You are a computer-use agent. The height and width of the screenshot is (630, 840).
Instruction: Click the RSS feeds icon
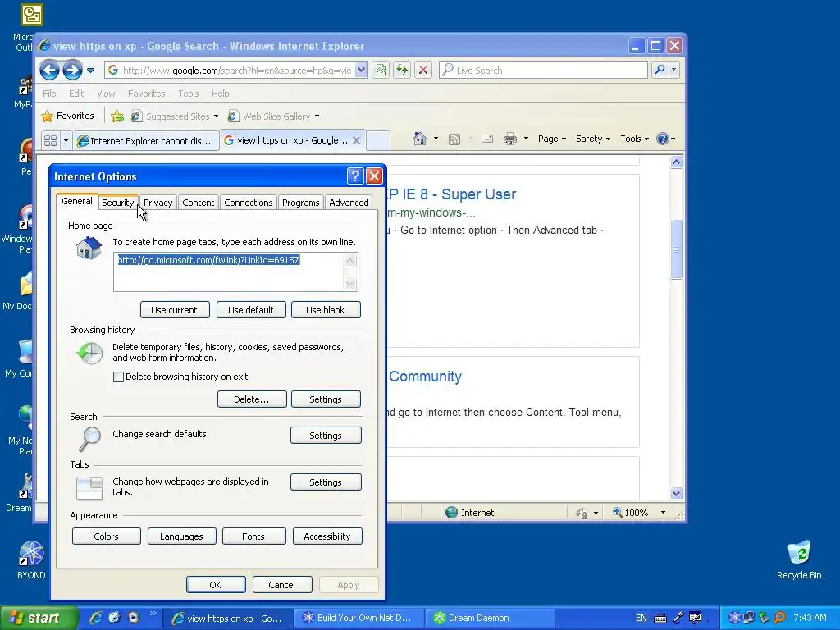point(454,139)
